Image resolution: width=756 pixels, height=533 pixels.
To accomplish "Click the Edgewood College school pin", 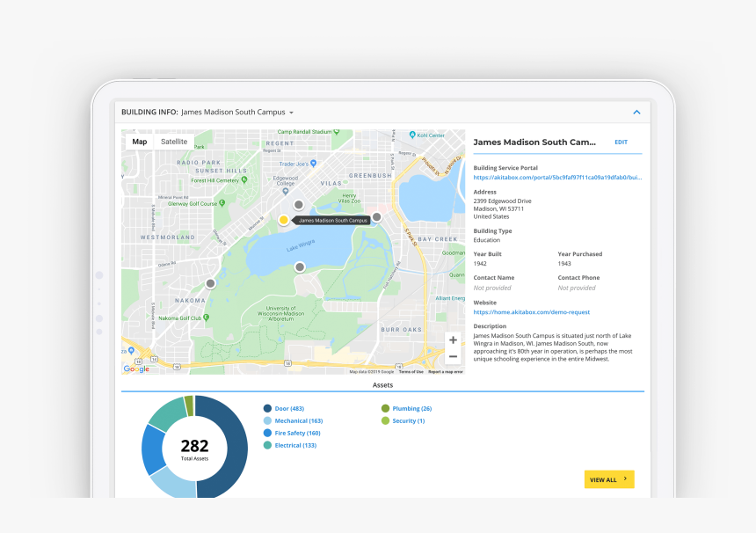I will [286, 192].
